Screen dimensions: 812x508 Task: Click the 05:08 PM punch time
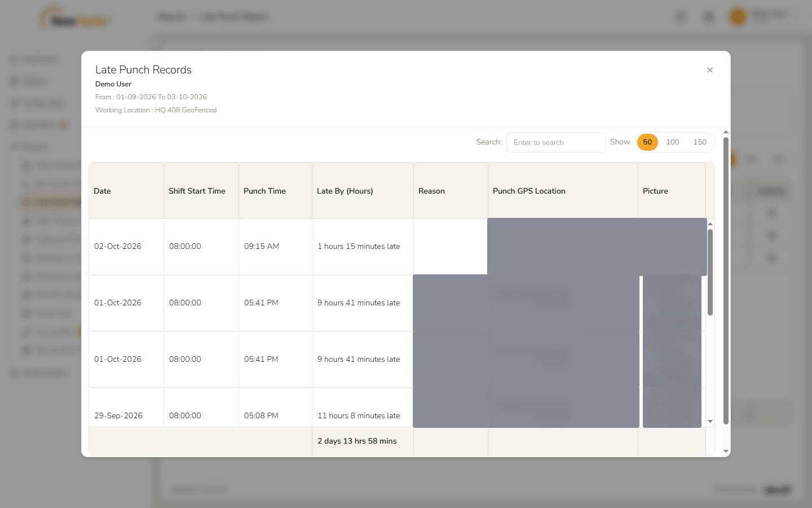point(261,415)
